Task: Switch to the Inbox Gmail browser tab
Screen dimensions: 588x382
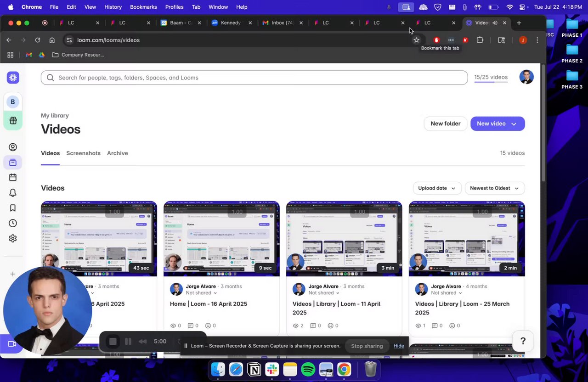Action: click(x=282, y=22)
